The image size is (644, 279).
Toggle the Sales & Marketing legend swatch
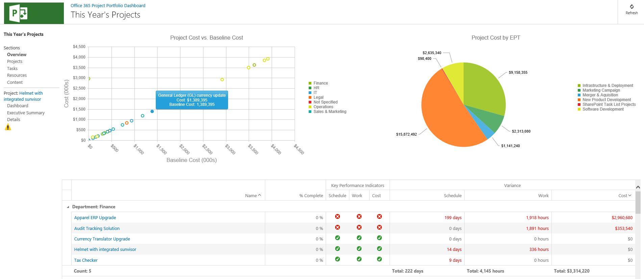[310, 112]
